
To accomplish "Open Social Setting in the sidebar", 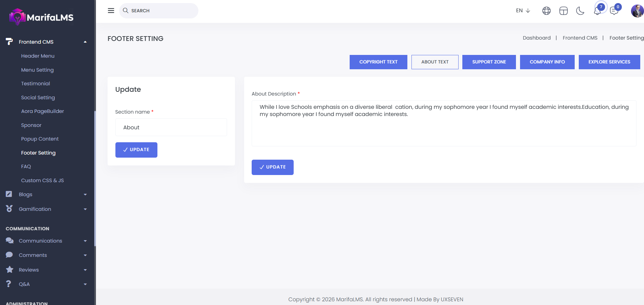I will click(x=38, y=98).
